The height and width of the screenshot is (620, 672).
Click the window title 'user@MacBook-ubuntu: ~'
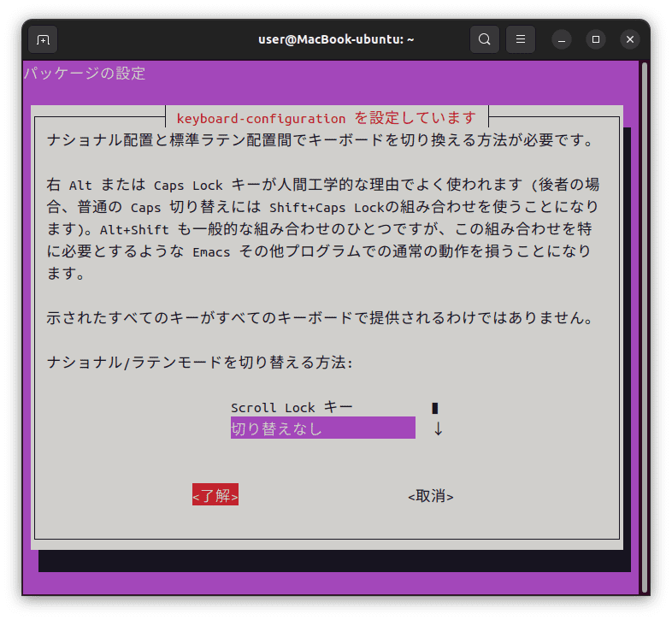click(x=336, y=39)
